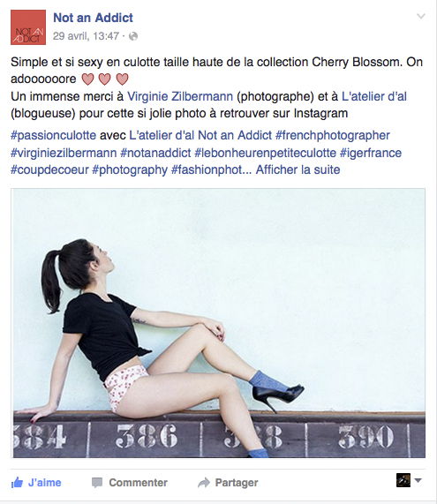Open the post options chevron menu
437x504 pixels.
coord(421,16)
